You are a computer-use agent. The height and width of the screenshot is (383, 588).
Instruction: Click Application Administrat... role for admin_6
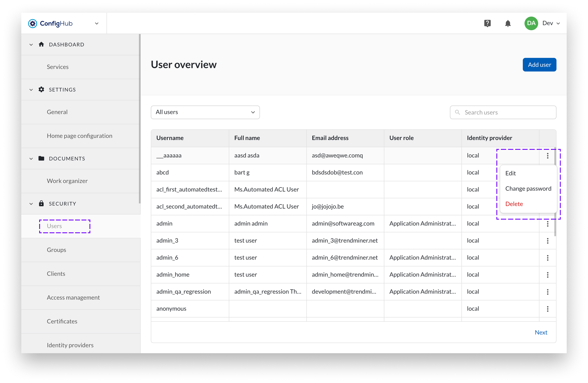click(x=422, y=258)
